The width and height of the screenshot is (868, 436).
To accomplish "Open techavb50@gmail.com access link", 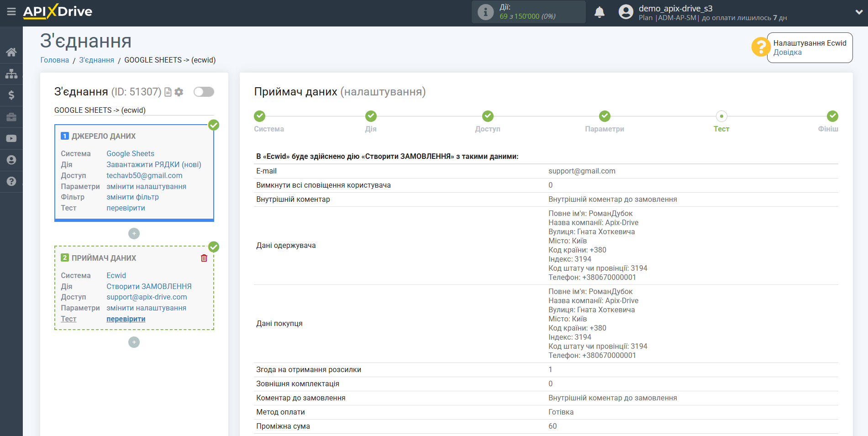I will click(144, 176).
